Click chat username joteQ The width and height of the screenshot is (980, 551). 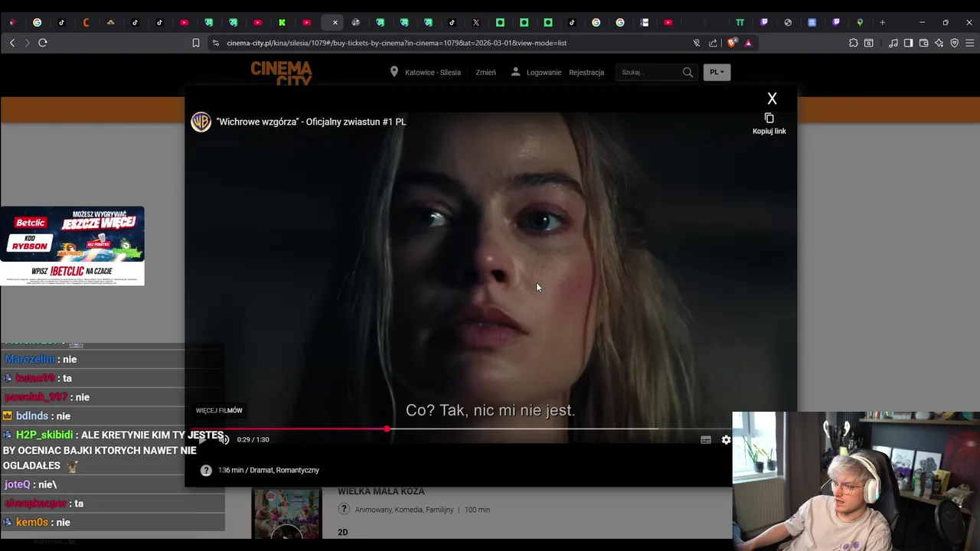pos(18,484)
